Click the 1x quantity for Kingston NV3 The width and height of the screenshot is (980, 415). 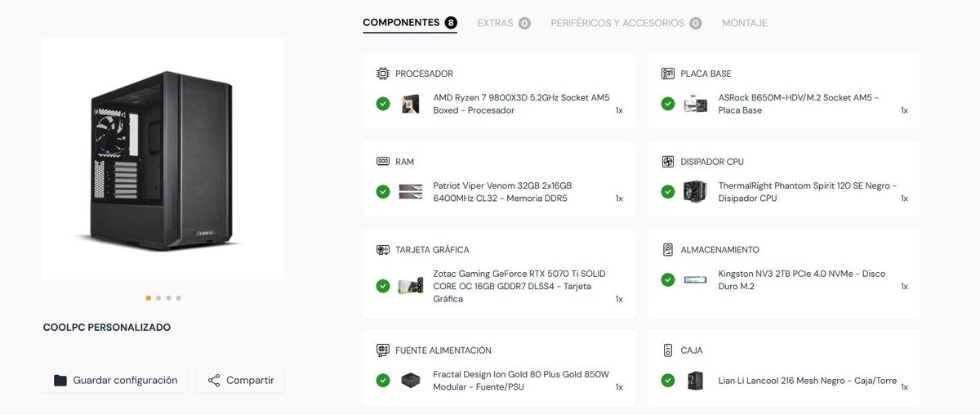click(904, 287)
